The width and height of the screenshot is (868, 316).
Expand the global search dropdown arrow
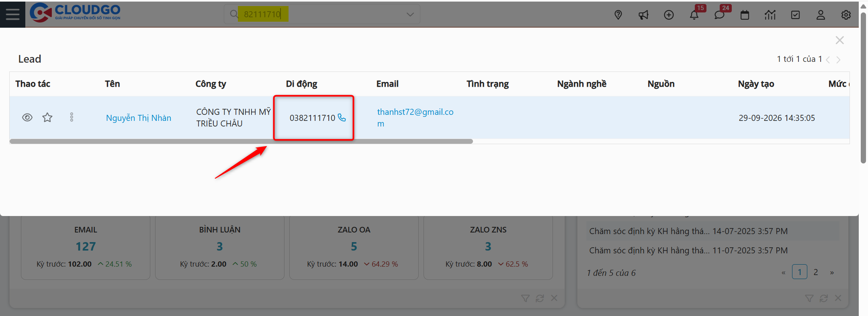tap(410, 14)
